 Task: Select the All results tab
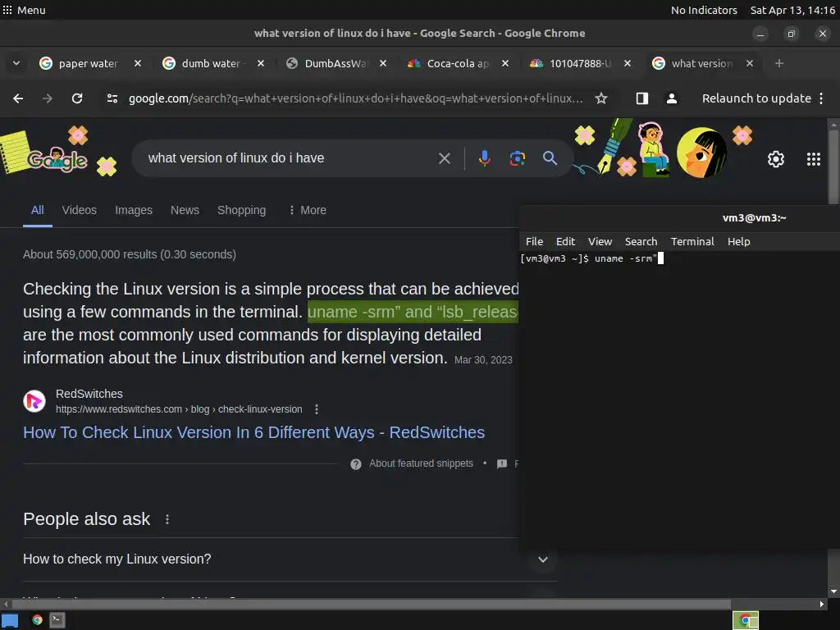pos(38,210)
